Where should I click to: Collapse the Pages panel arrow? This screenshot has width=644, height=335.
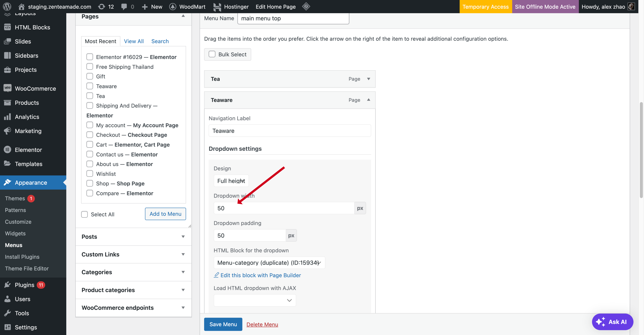183,16
